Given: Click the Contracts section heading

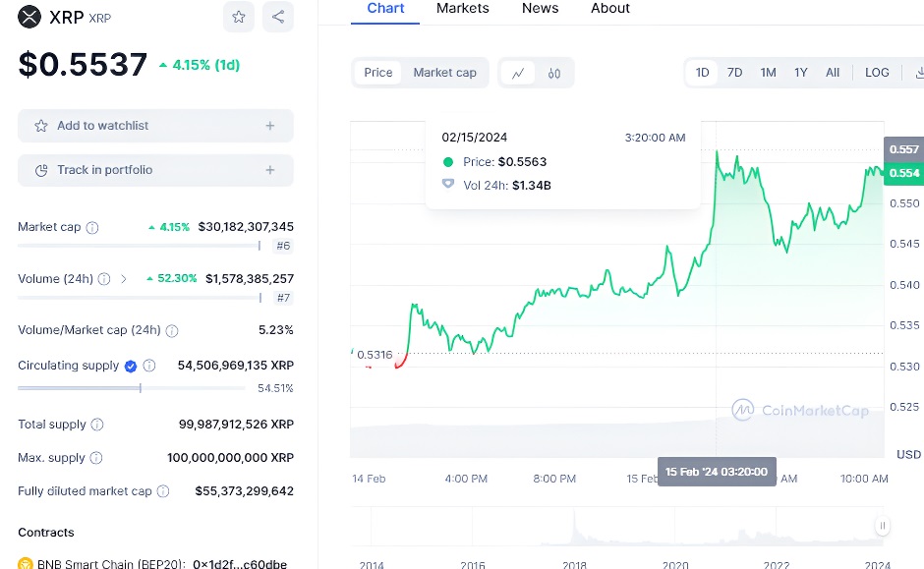Looking at the screenshot, I should (x=46, y=533).
